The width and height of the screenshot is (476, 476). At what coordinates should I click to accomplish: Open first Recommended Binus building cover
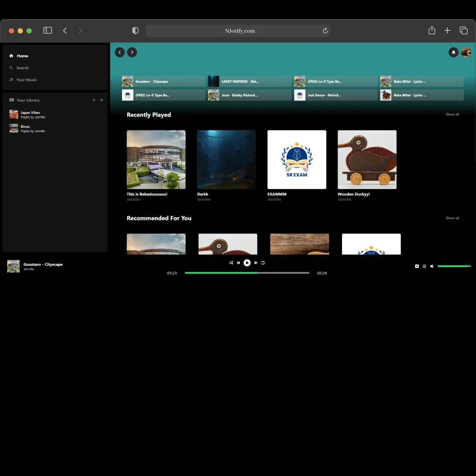156,244
